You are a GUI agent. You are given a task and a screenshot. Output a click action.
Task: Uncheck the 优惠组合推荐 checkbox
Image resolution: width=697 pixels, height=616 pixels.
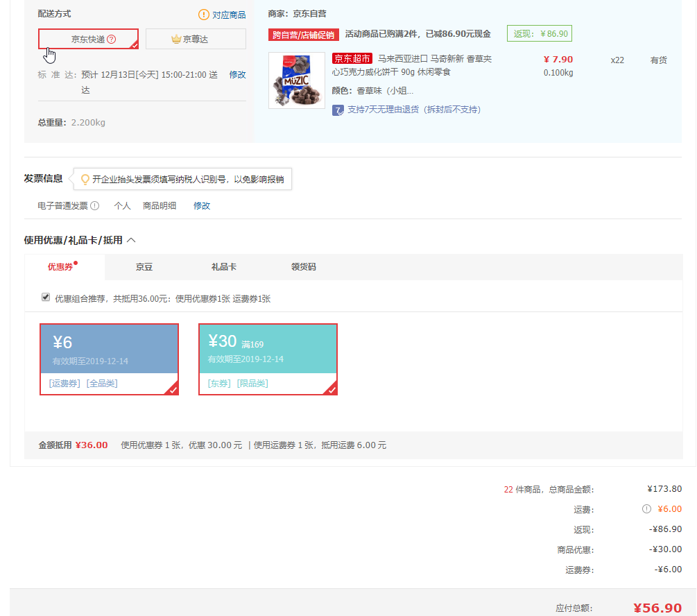(x=46, y=297)
